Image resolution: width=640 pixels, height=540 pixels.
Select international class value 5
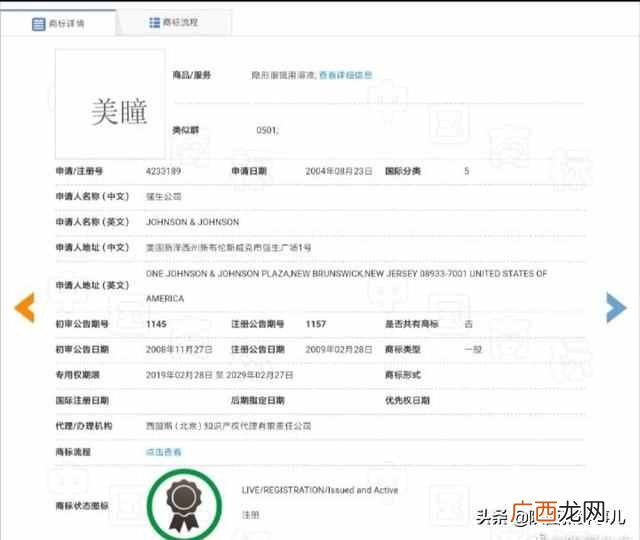(x=467, y=171)
